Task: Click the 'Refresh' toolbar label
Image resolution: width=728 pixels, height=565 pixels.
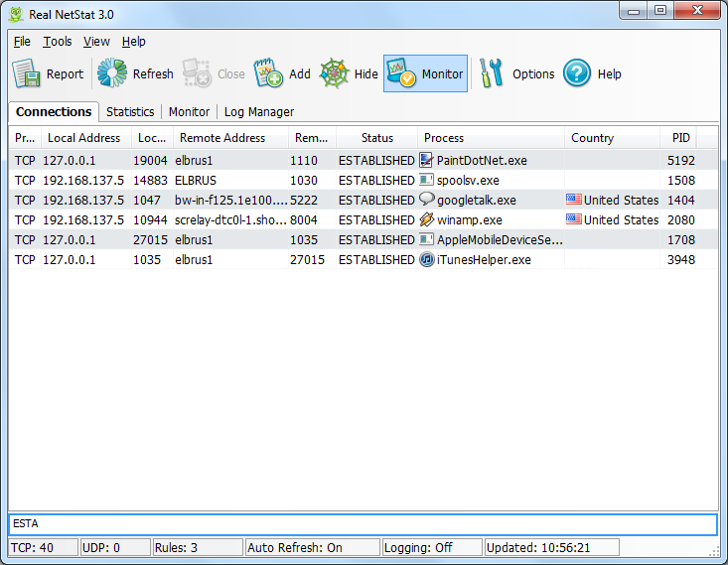Action: pyautogui.click(x=153, y=73)
